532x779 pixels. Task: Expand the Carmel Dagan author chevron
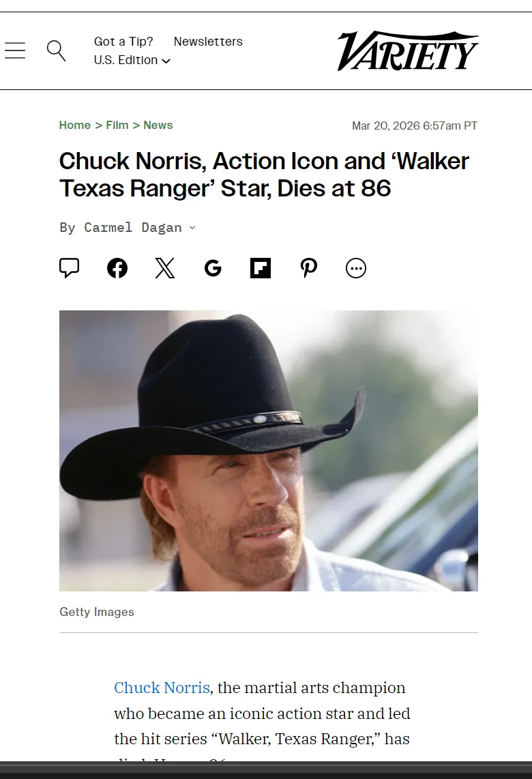point(192,228)
